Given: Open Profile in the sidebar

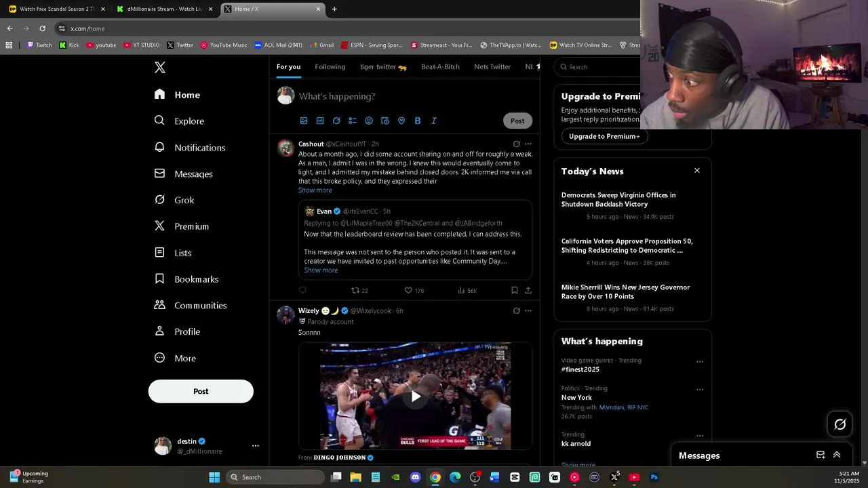Looking at the screenshot, I should pyautogui.click(x=177, y=331).
